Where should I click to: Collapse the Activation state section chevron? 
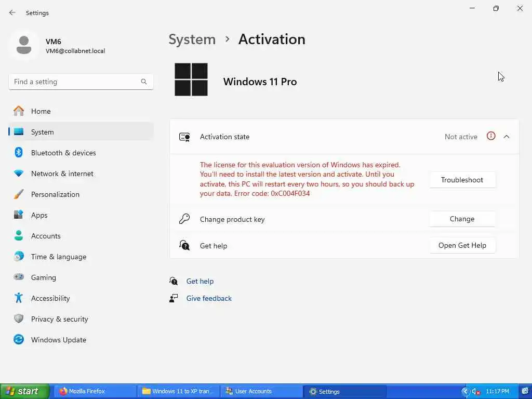pyautogui.click(x=507, y=137)
